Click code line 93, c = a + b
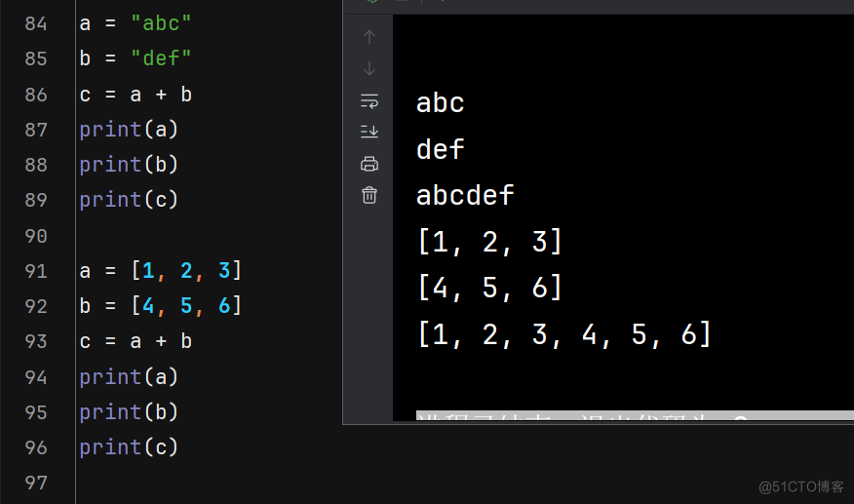 click(x=136, y=341)
